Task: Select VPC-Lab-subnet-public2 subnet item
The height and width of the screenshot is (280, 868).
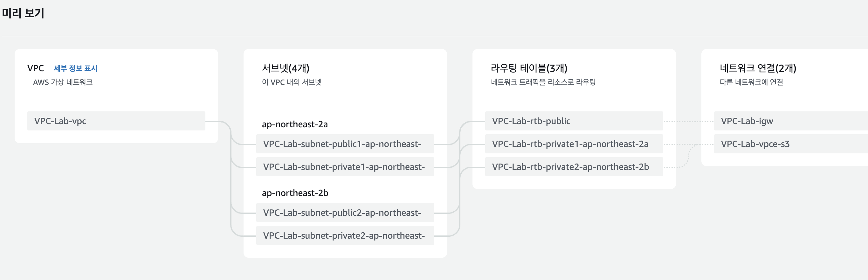Action: 345,213
